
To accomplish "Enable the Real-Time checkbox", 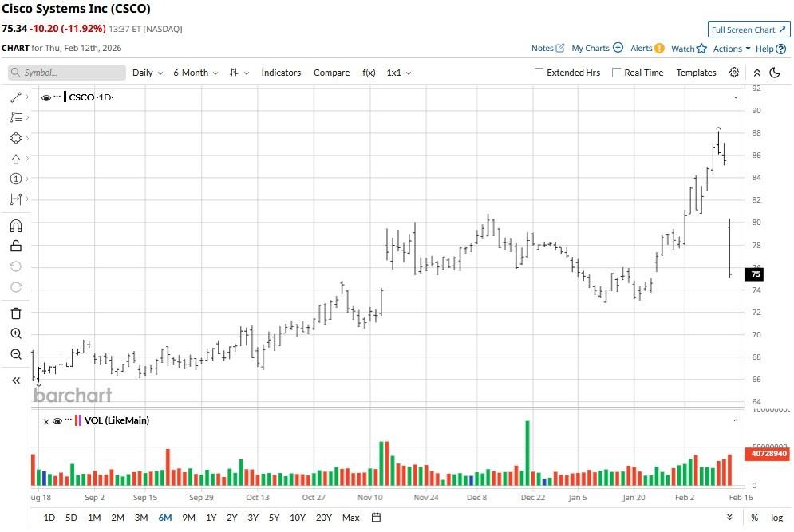I will 616,73.
